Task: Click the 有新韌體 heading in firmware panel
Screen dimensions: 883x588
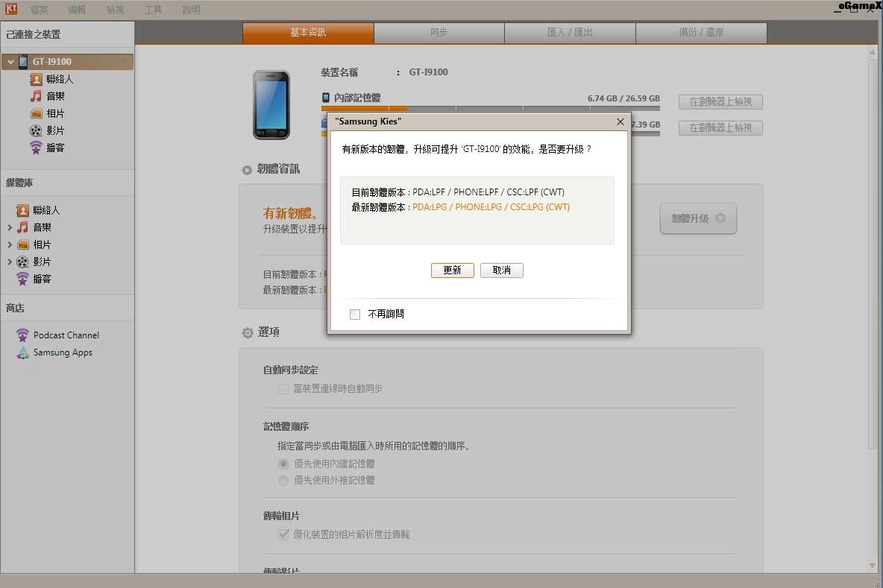Action: point(290,214)
